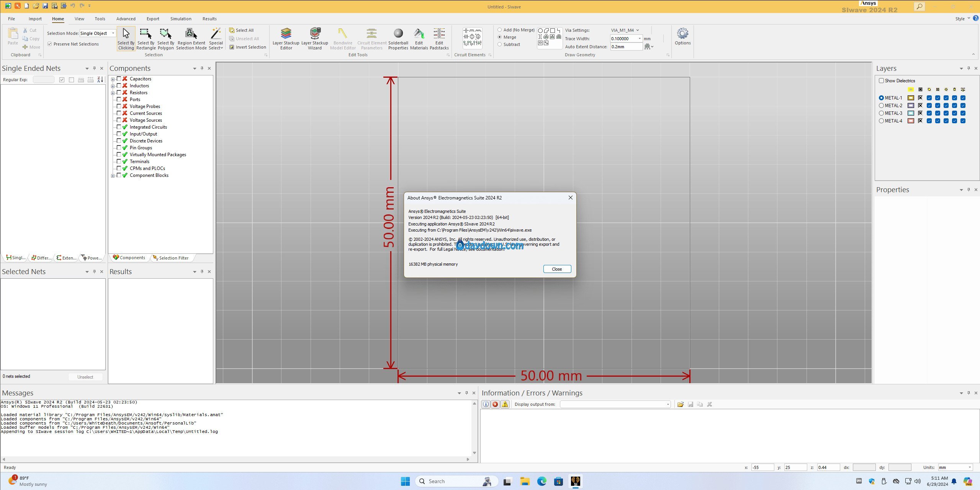Activate Select By Clicking tool
Screen dimensions: 980x490
coord(126,39)
